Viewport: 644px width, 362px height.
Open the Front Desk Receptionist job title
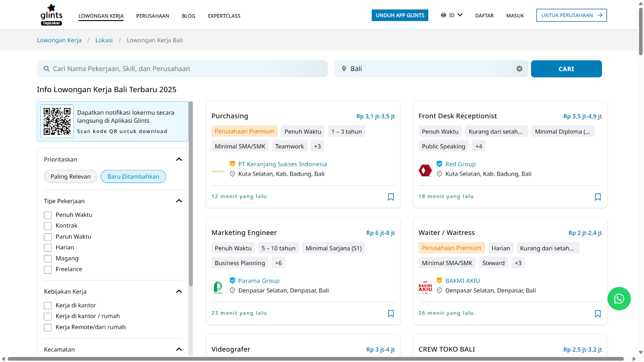(458, 116)
